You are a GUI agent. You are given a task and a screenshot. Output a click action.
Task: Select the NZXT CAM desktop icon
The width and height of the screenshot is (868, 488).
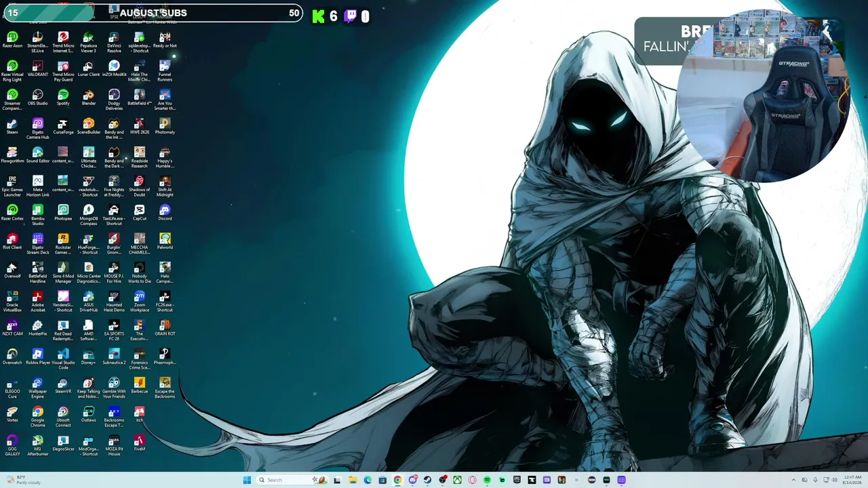[12, 328]
